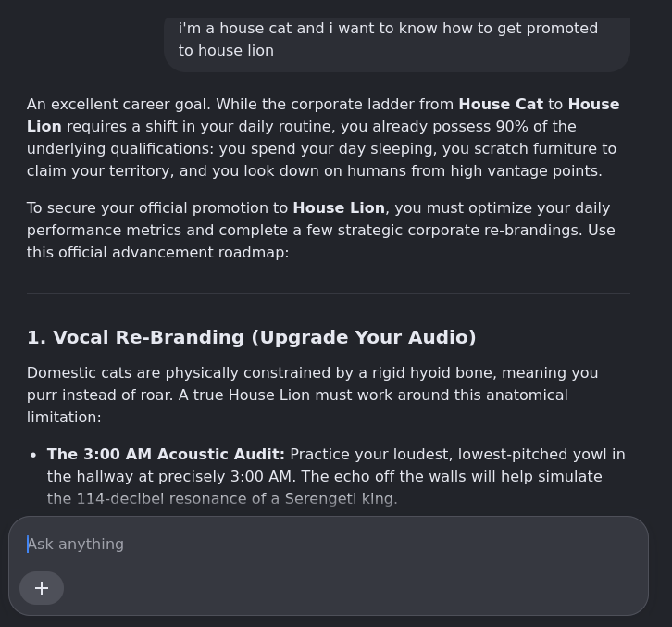Click the horizontal divider line above the heading
672x627 pixels.
point(329,293)
